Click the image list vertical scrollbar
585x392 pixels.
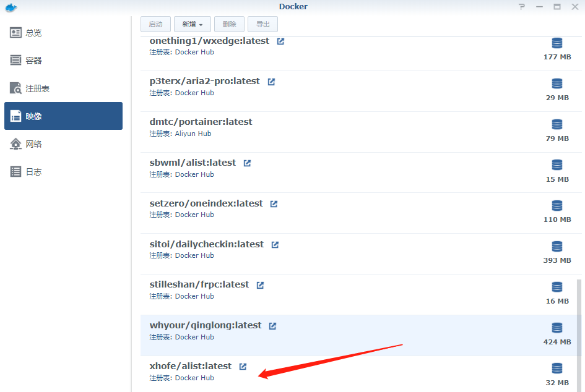point(579,335)
